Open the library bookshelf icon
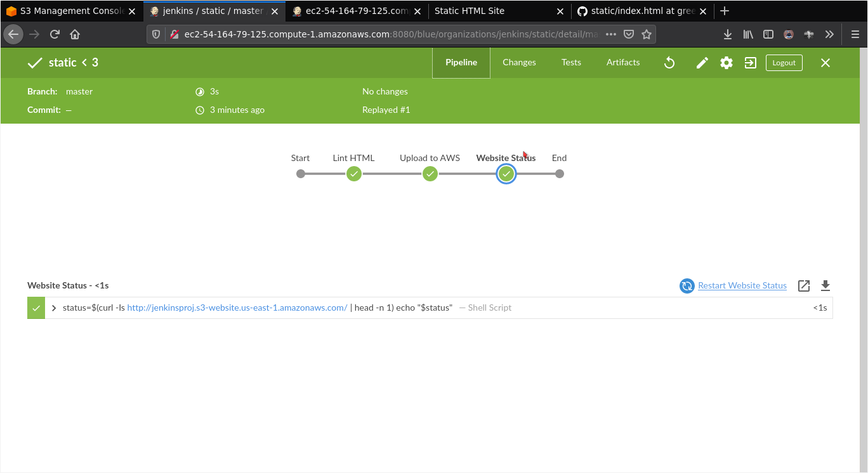This screenshot has width=868, height=473. [x=748, y=34]
